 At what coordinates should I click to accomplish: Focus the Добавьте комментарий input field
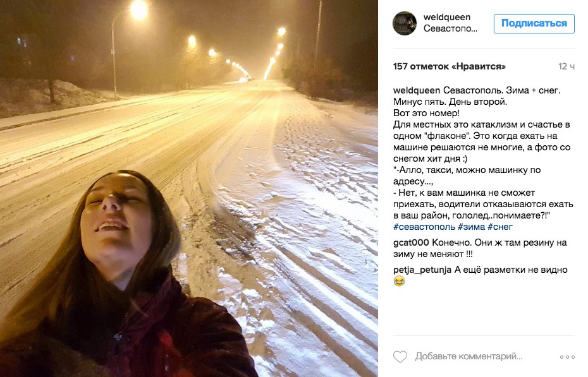tap(469, 356)
